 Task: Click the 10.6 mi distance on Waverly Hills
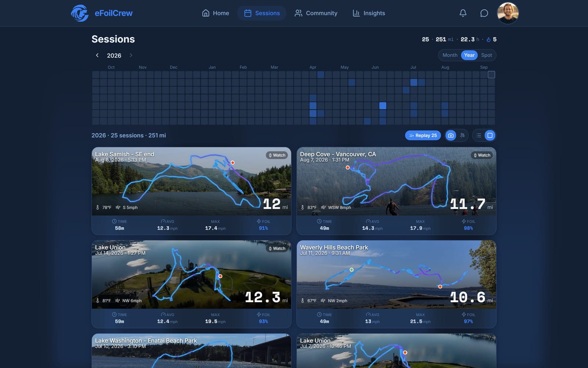point(472,297)
